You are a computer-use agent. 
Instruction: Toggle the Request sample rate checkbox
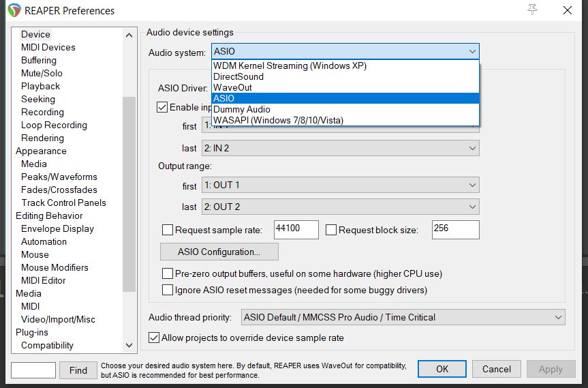click(x=168, y=230)
